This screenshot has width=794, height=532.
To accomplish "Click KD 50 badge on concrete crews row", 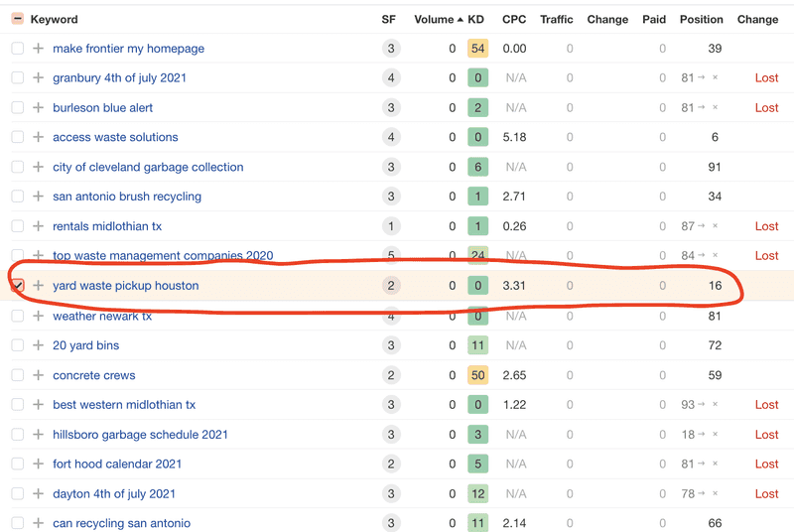I will pyautogui.click(x=477, y=375).
